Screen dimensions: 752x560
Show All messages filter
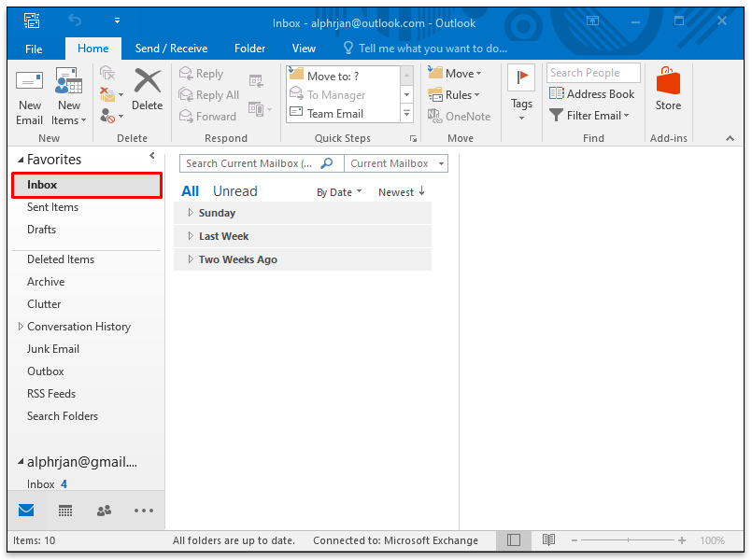point(190,191)
